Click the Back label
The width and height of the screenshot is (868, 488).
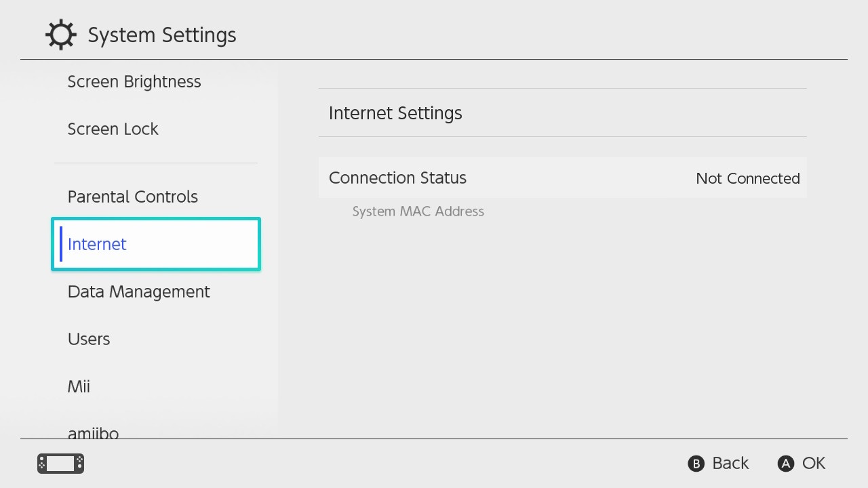click(x=730, y=464)
